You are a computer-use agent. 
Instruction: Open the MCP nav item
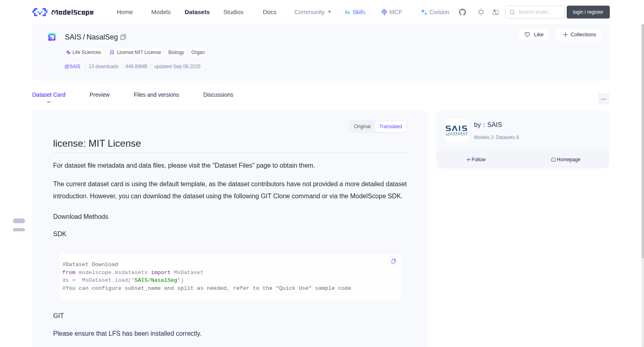click(x=391, y=12)
